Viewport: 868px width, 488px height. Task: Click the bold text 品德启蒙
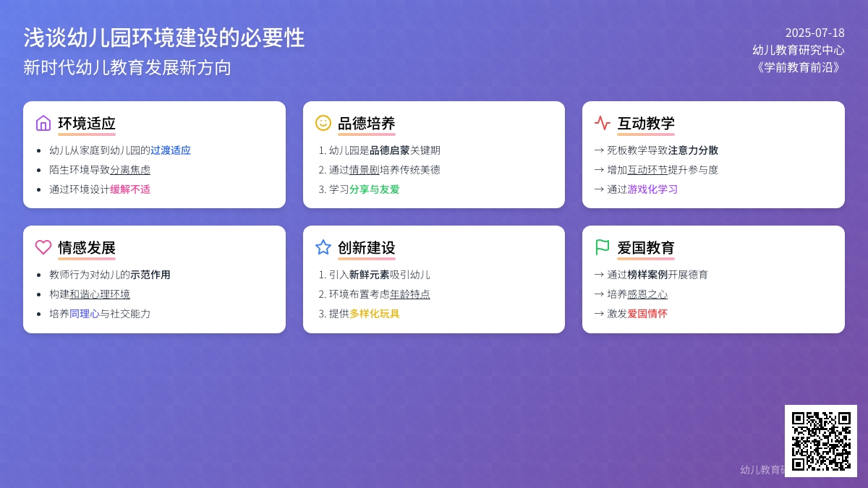tap(390, 150)
